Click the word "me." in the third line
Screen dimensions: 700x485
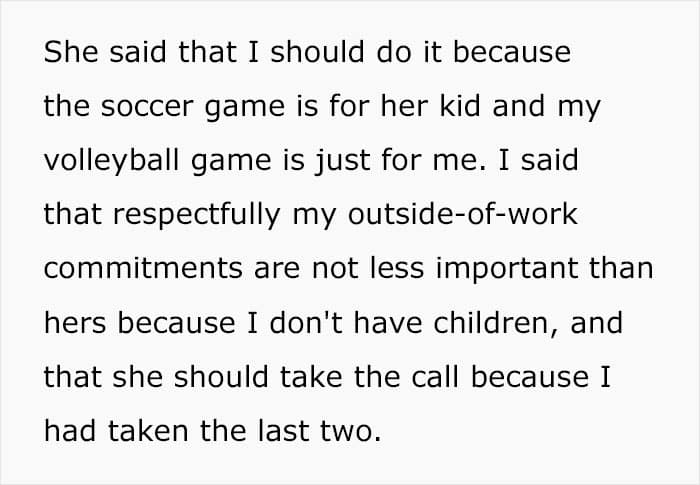pyautogui.click(x=459, y=163)
